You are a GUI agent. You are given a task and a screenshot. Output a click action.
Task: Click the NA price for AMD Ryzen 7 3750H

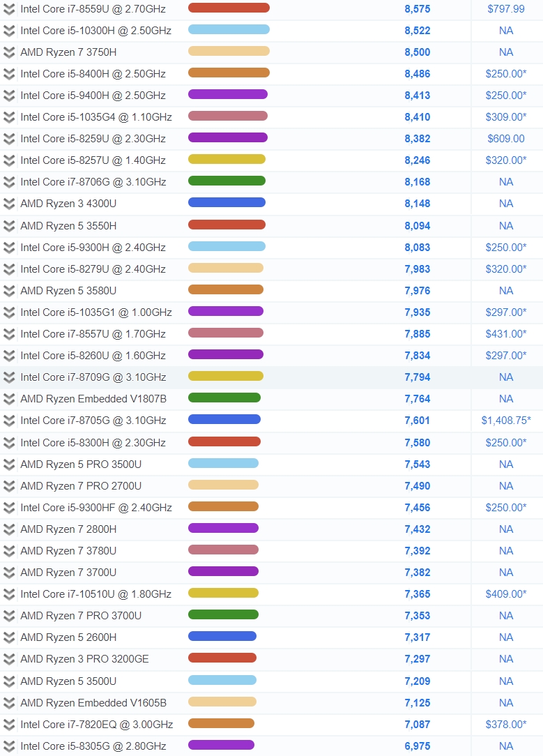[506, 52]
